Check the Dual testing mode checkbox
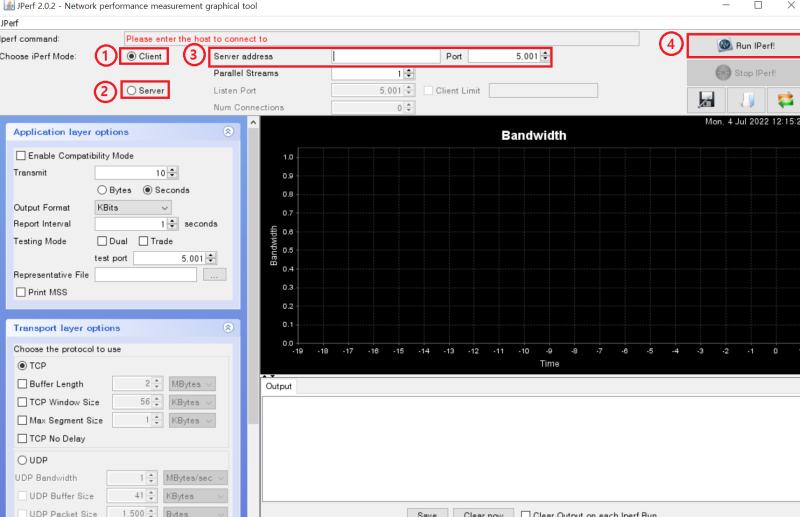 coord(102,241)
